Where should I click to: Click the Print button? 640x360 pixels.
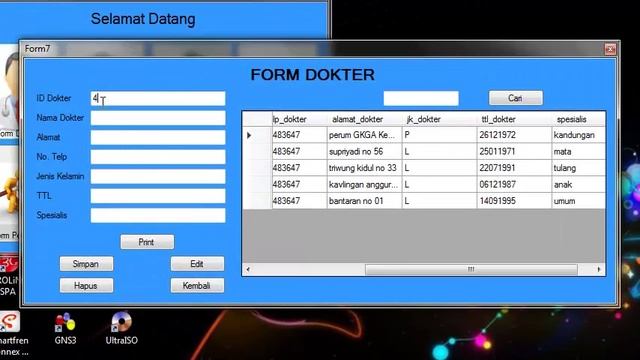tap(147, 242)
